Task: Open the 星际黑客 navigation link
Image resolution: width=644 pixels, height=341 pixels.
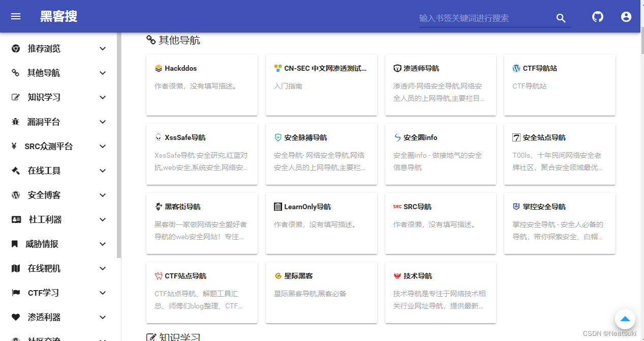Action: click(321, 293)
